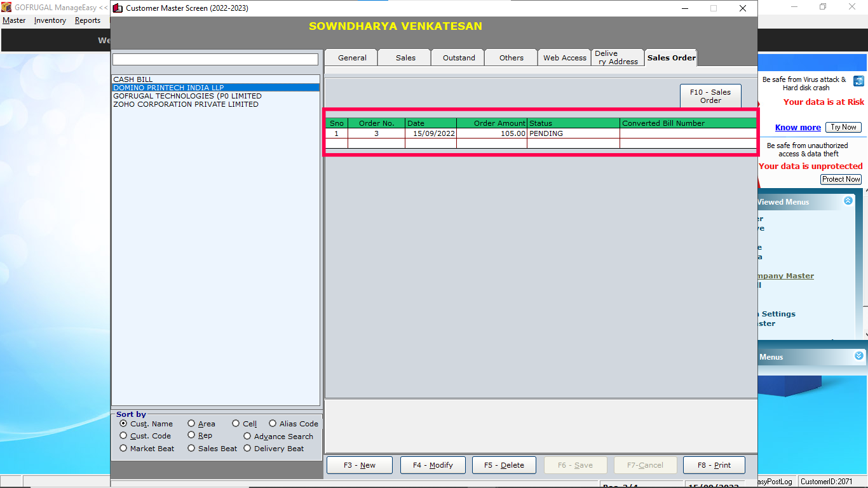
Task: Close the Customer Master Screen window
Action: tap(742, 8)
